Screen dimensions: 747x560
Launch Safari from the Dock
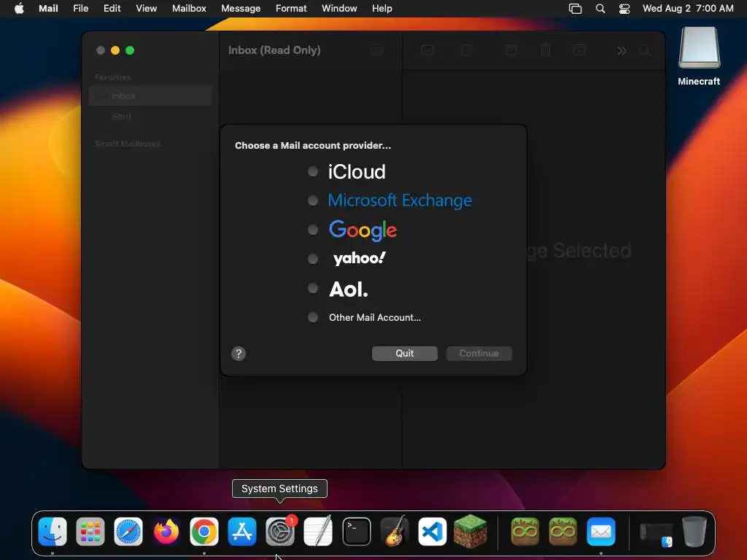[x=128, y=531]
